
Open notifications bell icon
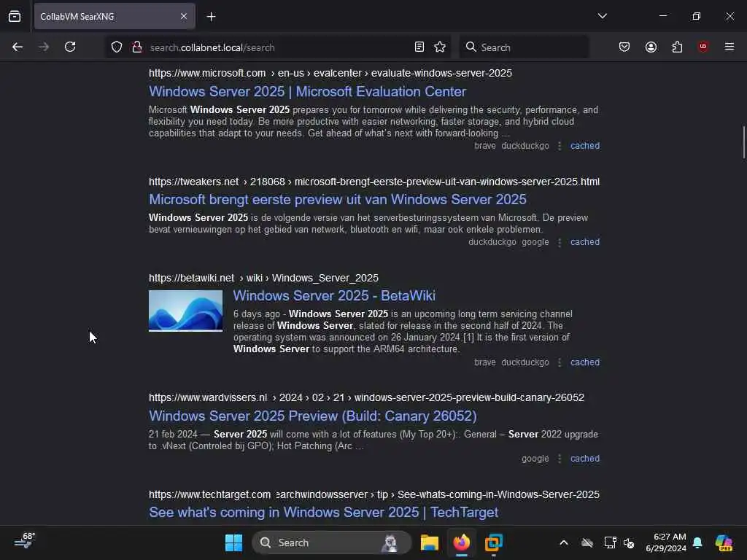pyautogui.click(x=697, y=542)
